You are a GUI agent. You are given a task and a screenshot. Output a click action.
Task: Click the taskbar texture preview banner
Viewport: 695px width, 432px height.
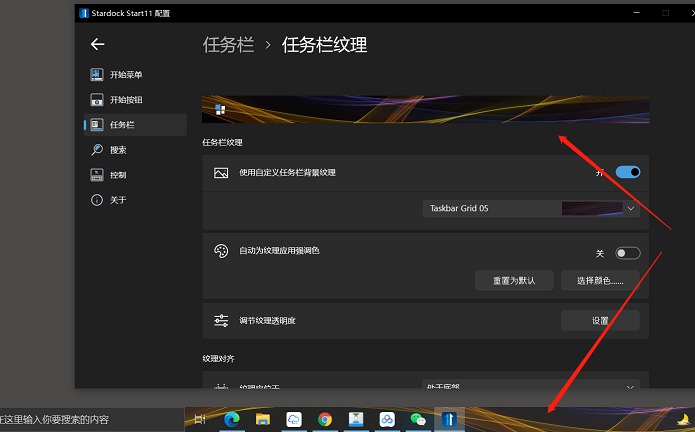[426, 109]
